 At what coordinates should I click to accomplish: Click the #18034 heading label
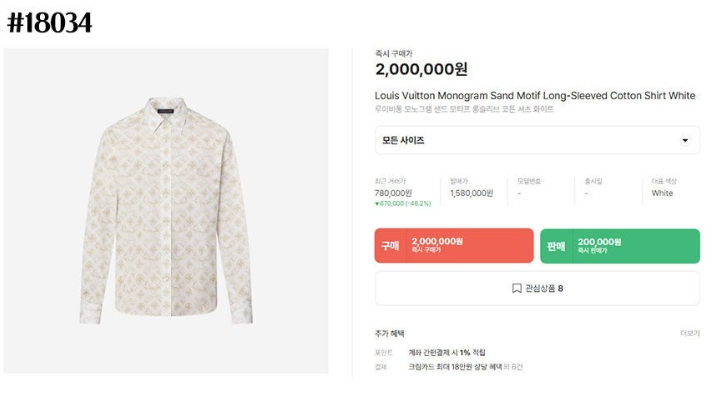[x=49, y=23]
